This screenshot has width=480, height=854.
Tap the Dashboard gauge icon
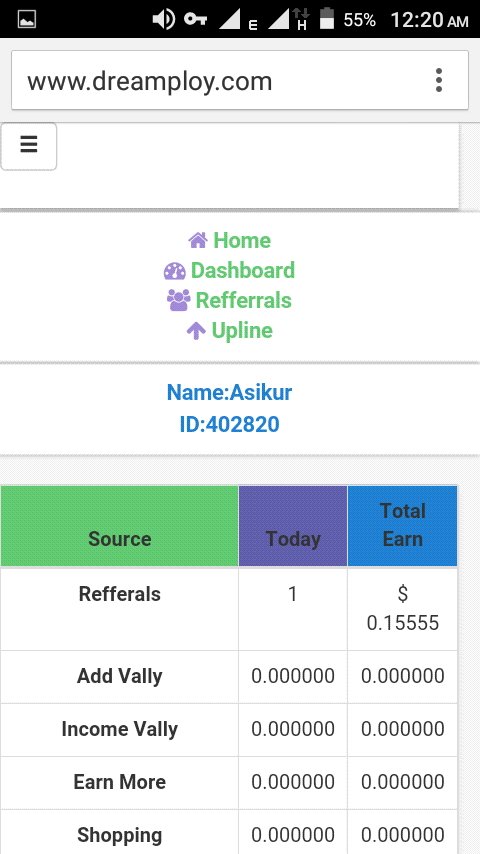click(x=174, y=271)
